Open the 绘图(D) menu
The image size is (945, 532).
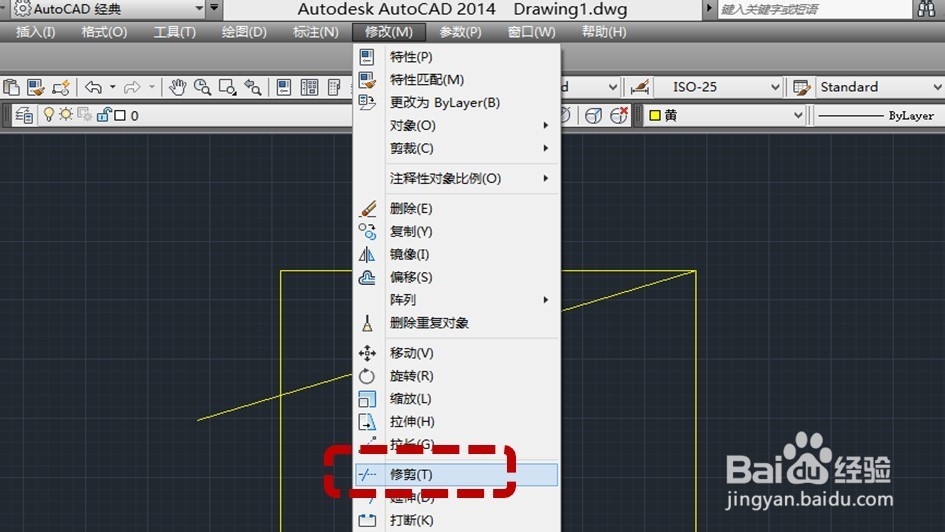pyautogui.click(x=244, y=32)
